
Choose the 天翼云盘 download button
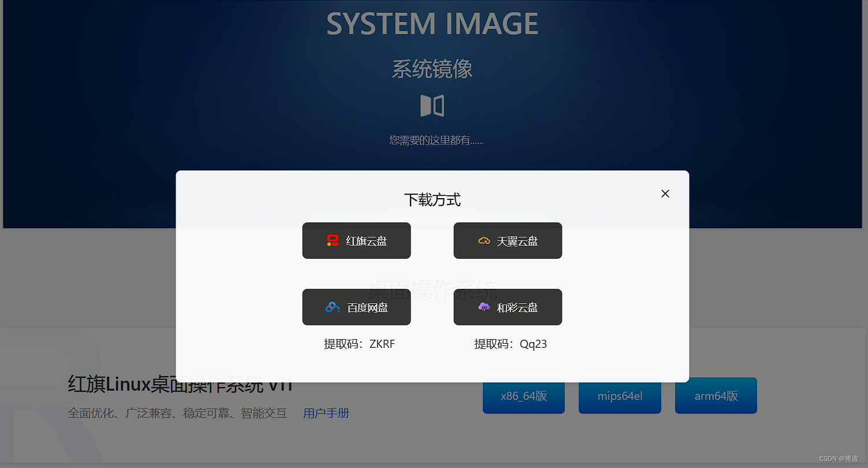point(508,241)
